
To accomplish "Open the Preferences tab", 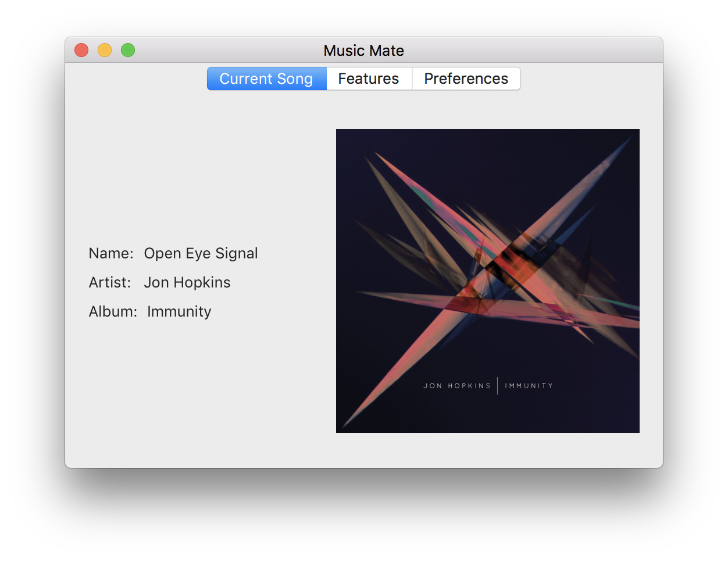I will [466, 79].
